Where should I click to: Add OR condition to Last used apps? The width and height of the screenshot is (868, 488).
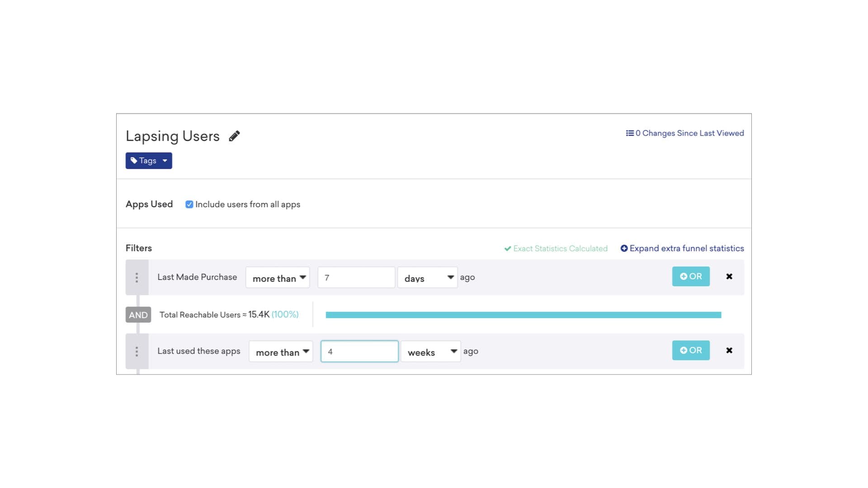[690, 351]
